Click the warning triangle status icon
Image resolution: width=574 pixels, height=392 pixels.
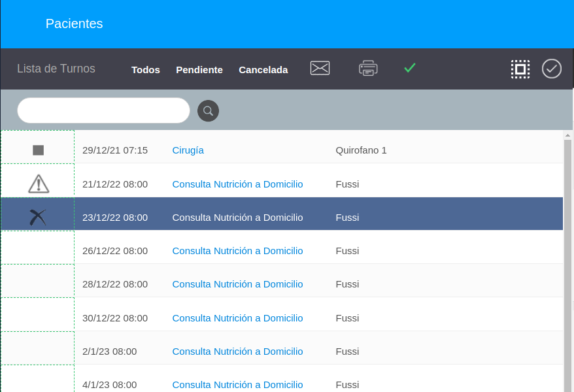(39, 184)
